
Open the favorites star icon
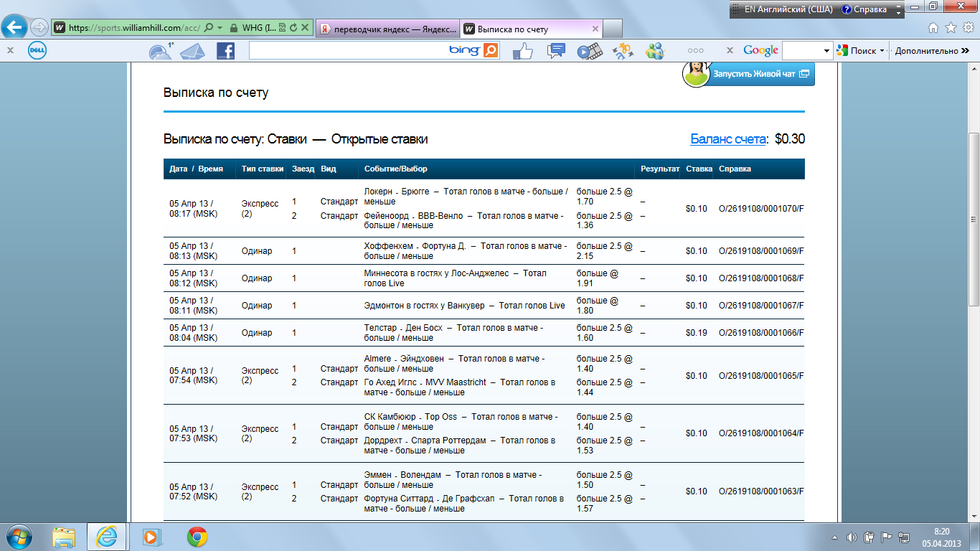[951, 28]
